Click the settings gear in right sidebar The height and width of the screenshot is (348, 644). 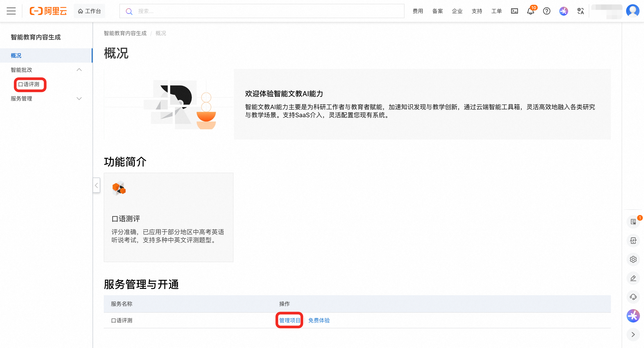(x=633, y=259)
